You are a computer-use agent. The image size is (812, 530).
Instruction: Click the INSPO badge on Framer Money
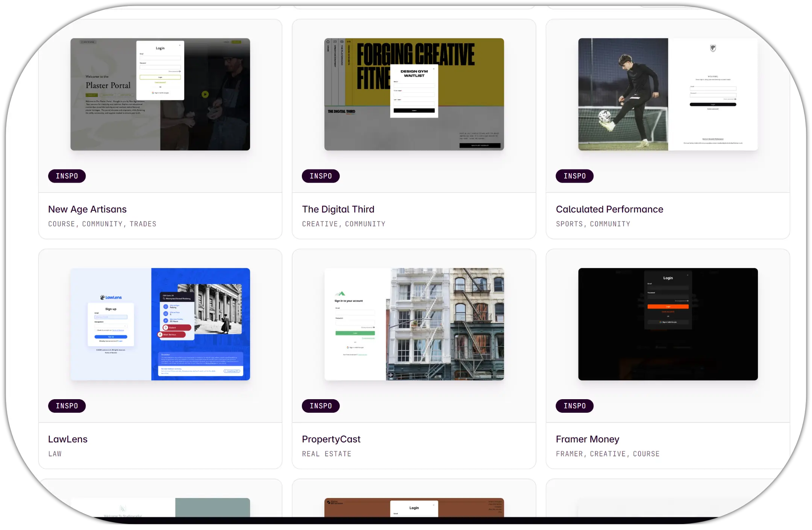click(x=575, y=406)
